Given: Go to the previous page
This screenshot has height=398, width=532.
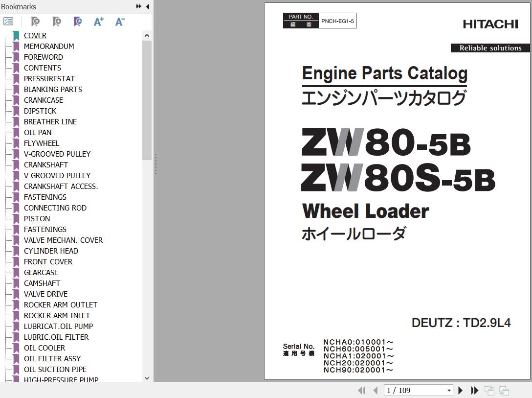Looking at the screenshot, I should [x=375, y=391].
